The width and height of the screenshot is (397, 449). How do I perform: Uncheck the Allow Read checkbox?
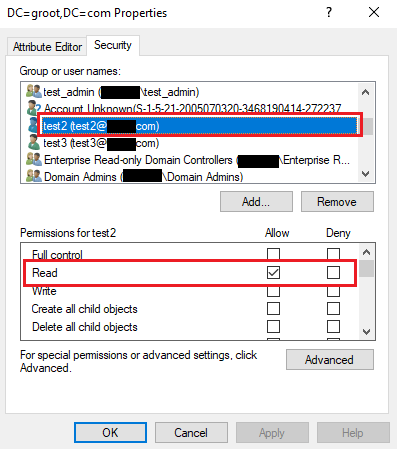click(x=273, y=272)
